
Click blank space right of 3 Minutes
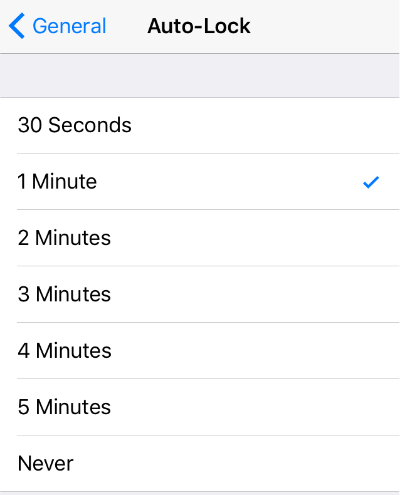[255, 294]
